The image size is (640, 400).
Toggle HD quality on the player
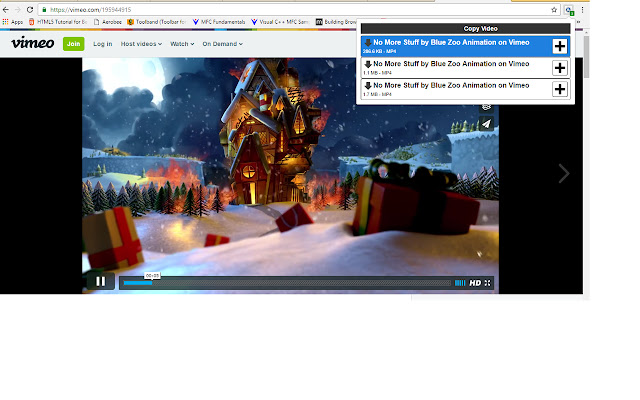(475, 283)
